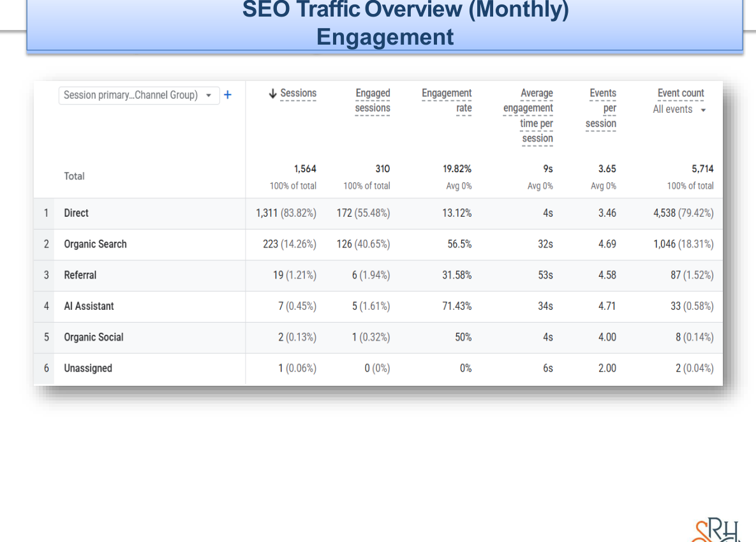This screenshot has height=542, width=756.
Task: Click AI Assistant sessions 7 (0.45%)
Action: [297, 306]
